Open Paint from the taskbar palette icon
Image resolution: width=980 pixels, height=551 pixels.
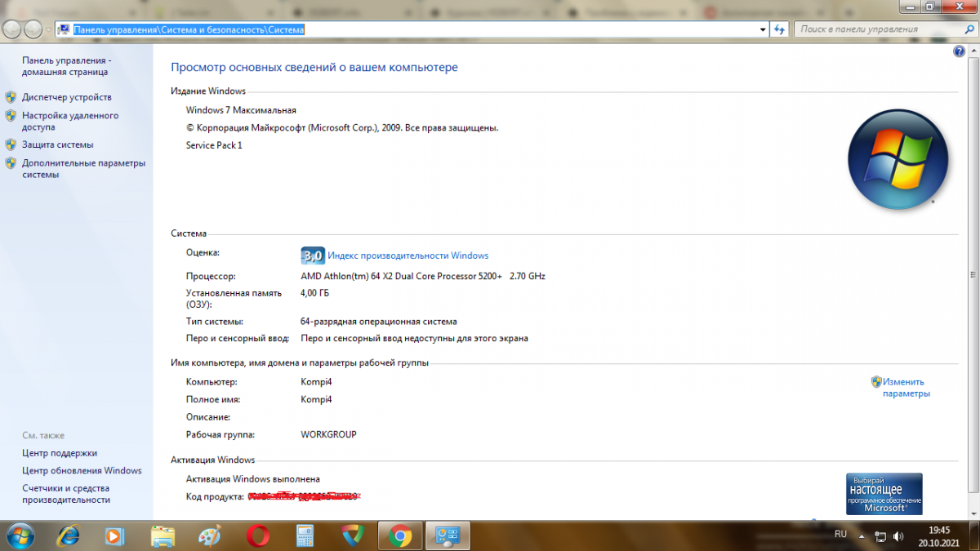click(210, 535)
